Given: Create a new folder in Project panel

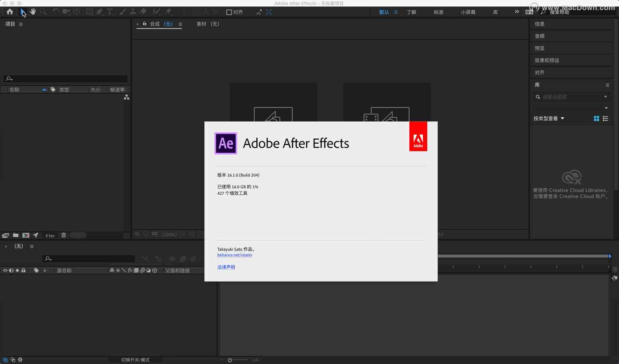Looking at the screenshot, I should click(15, 235).
